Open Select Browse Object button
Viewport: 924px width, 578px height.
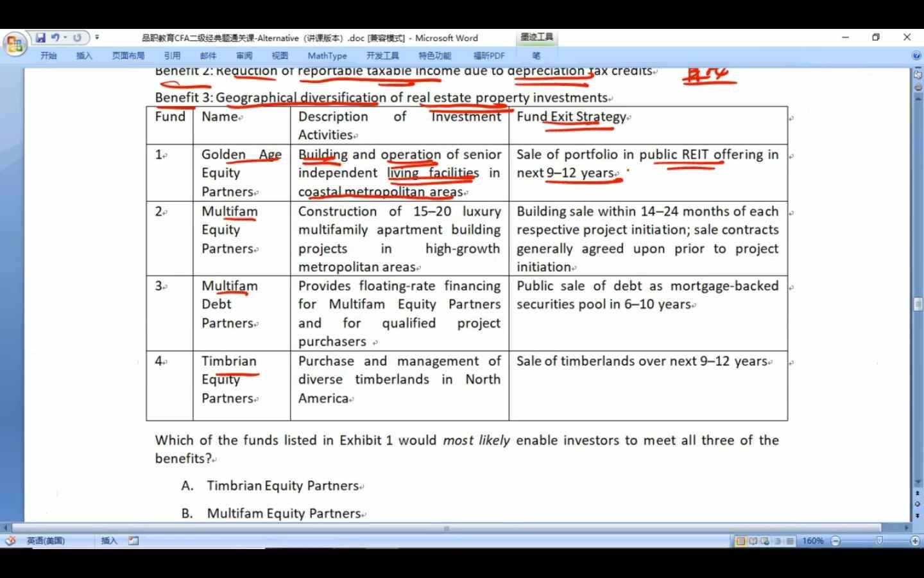[x=918, y=504]
